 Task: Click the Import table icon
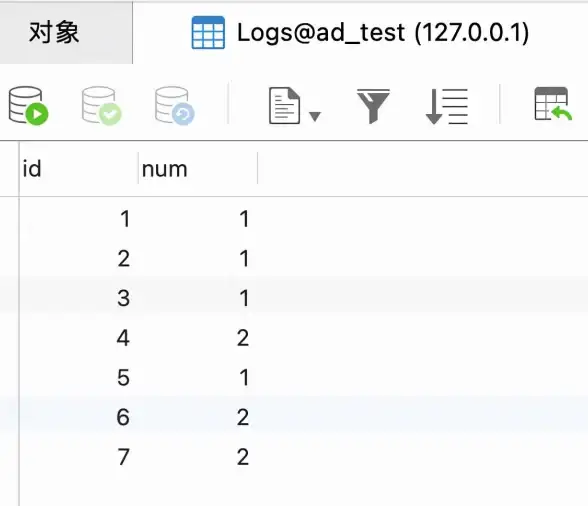tap(553, 104)
